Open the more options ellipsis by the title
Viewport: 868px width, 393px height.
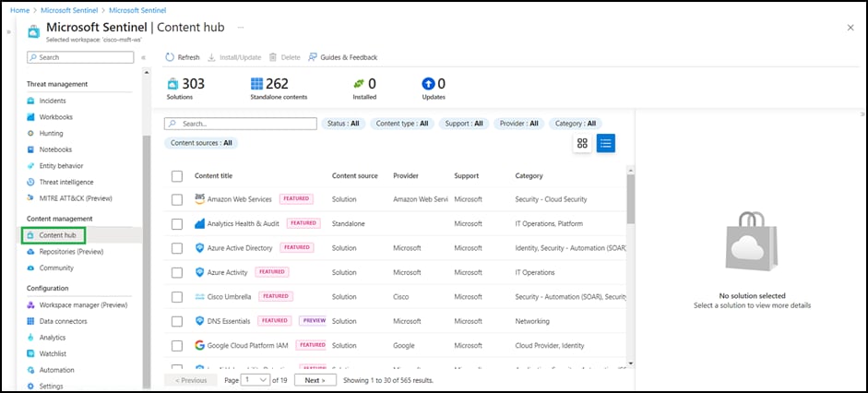coord(240,27)
